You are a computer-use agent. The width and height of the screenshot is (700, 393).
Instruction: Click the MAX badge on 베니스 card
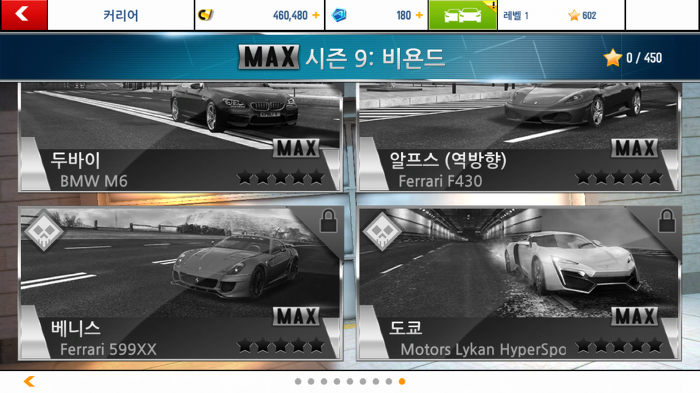[x=296, y=317]
